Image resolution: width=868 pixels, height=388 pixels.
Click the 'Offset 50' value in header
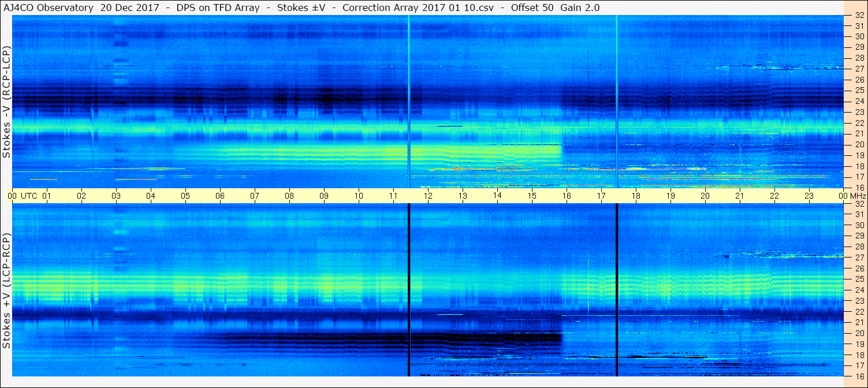[531, 8]
